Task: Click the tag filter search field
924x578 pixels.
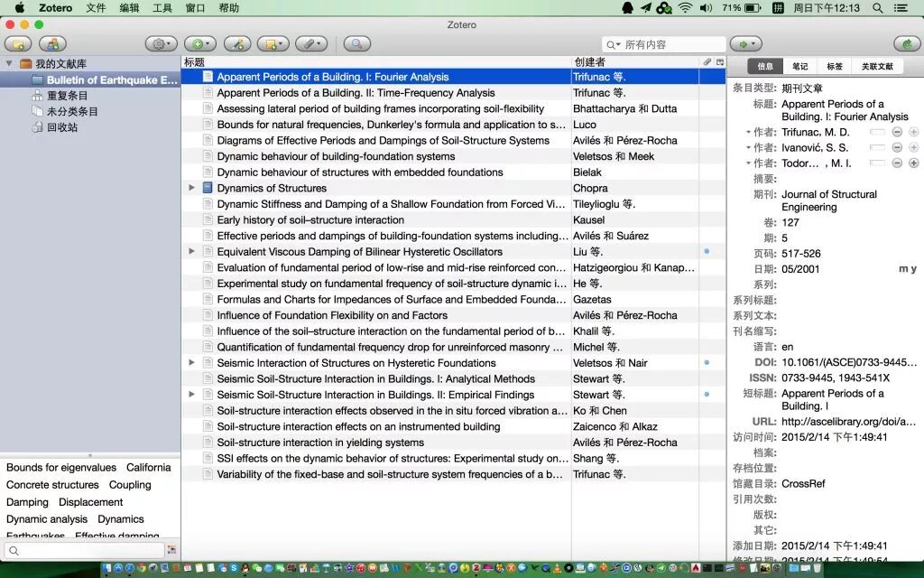Action: (x=84, y=550)
